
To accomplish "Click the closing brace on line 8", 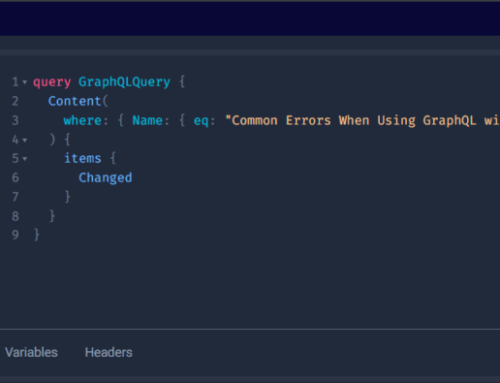I will (52, 216).
